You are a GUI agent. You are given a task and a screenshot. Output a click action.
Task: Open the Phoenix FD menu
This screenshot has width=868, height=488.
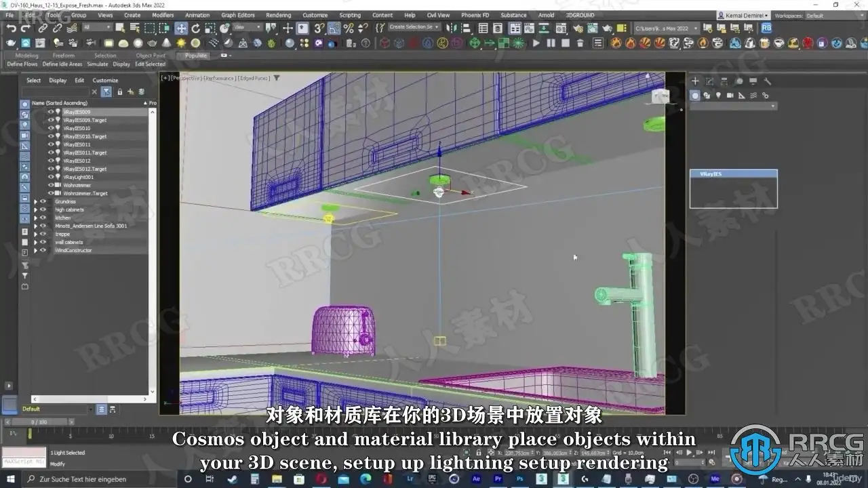tap(475, 15)
